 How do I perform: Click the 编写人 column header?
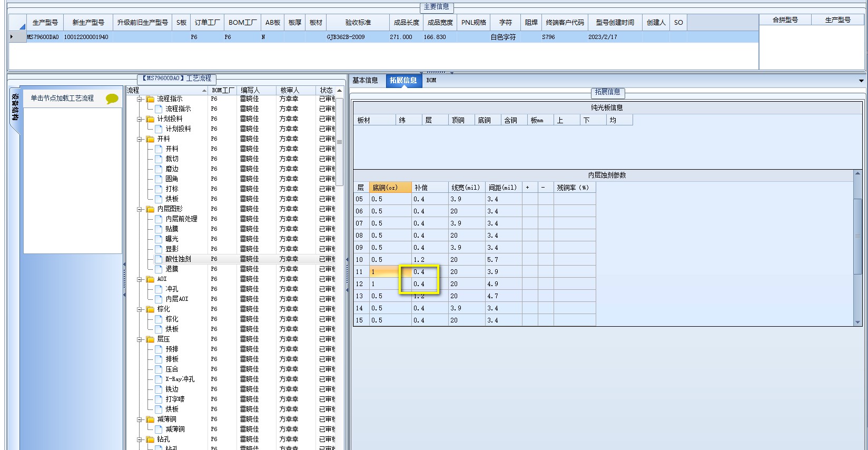click(x=257, y=90)
